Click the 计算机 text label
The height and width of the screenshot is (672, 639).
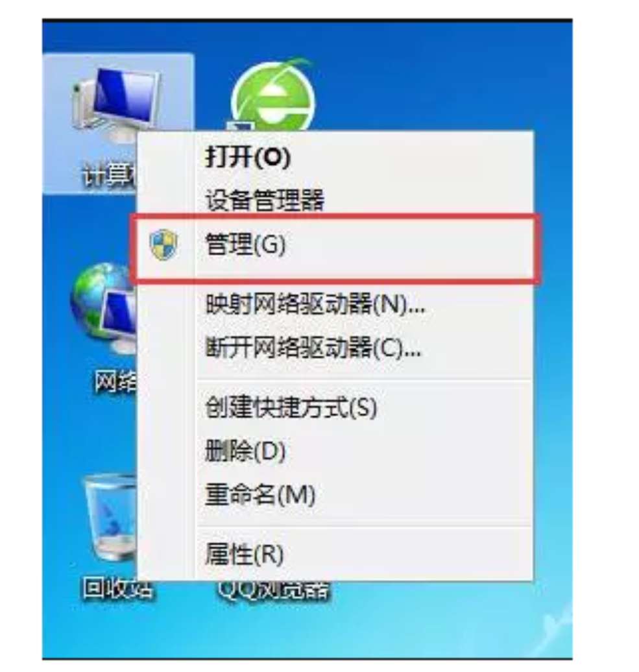click(109, 175)
